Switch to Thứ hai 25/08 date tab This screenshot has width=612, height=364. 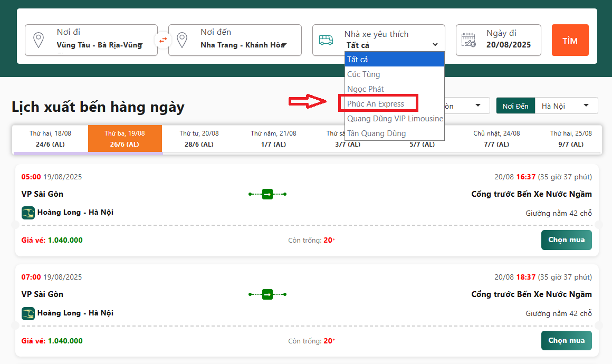[571, 139]
